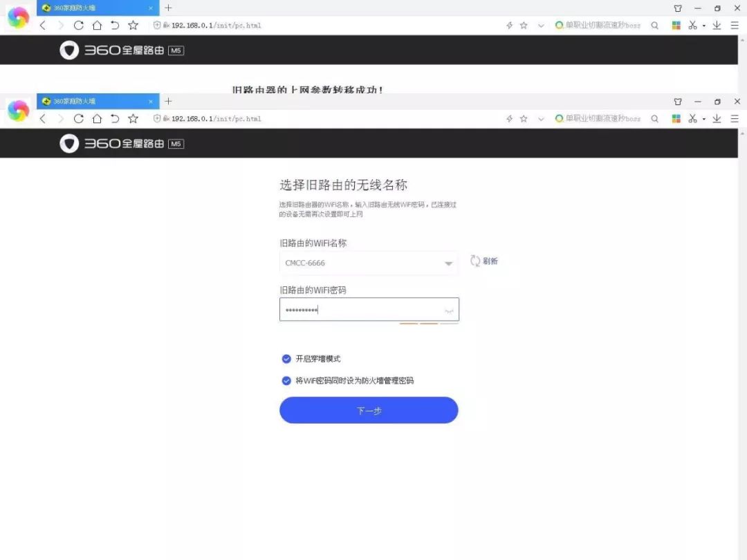Reload the page with the refresh icon
Image resolution: width=747 pixels, height=560 pixels.
(78, 118)
